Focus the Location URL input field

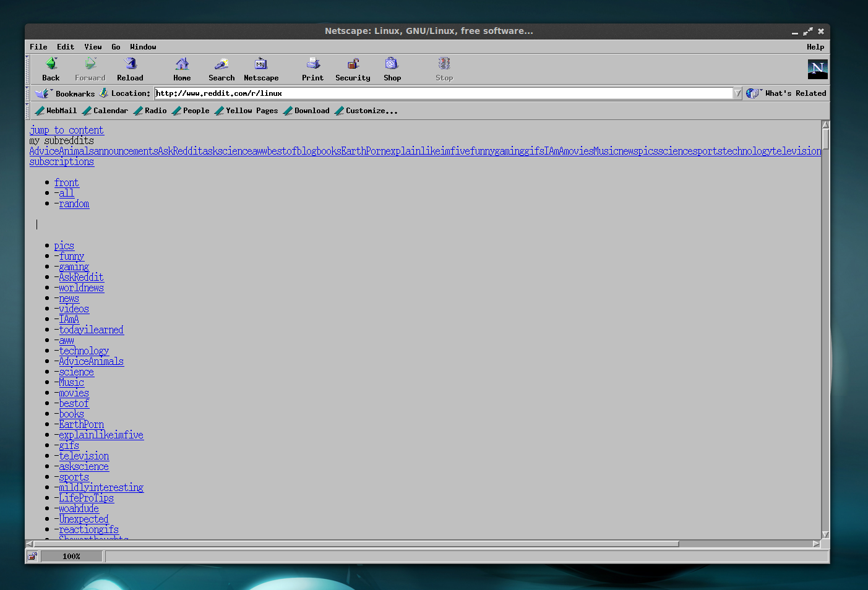(x=444, y=93)
